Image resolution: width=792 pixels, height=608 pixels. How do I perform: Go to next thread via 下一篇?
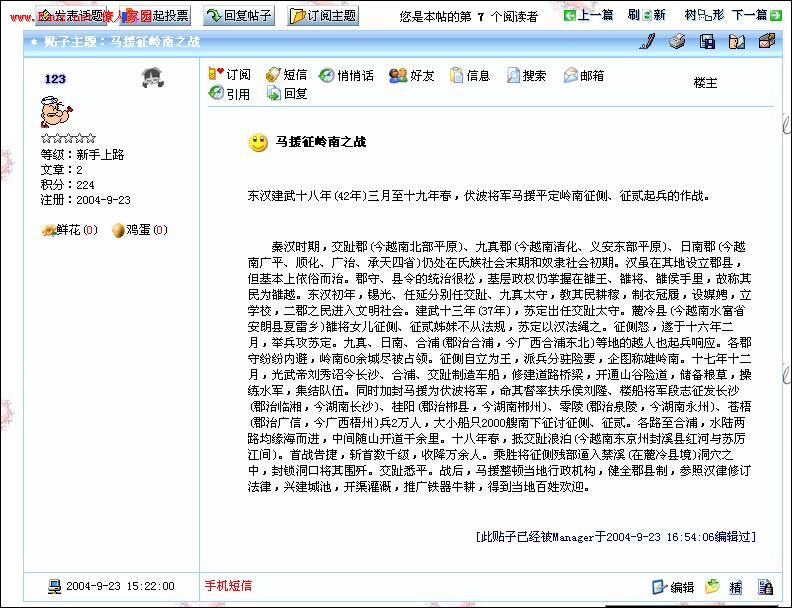coord(757,16)
